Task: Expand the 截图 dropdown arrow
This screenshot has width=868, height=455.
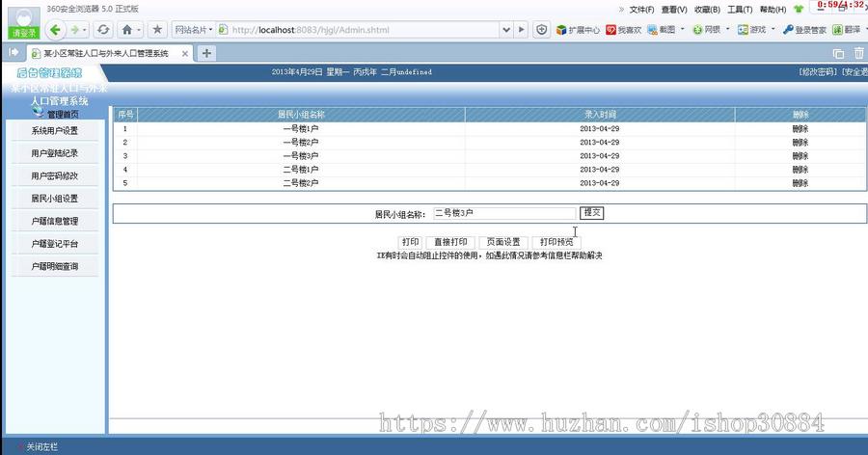Action: (683, 29)
